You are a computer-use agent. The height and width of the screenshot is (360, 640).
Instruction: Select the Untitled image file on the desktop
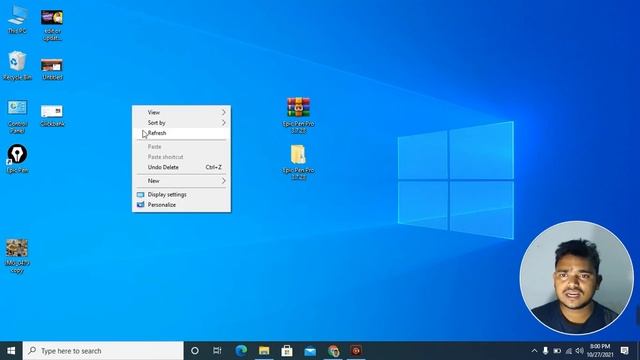(52, 69)
